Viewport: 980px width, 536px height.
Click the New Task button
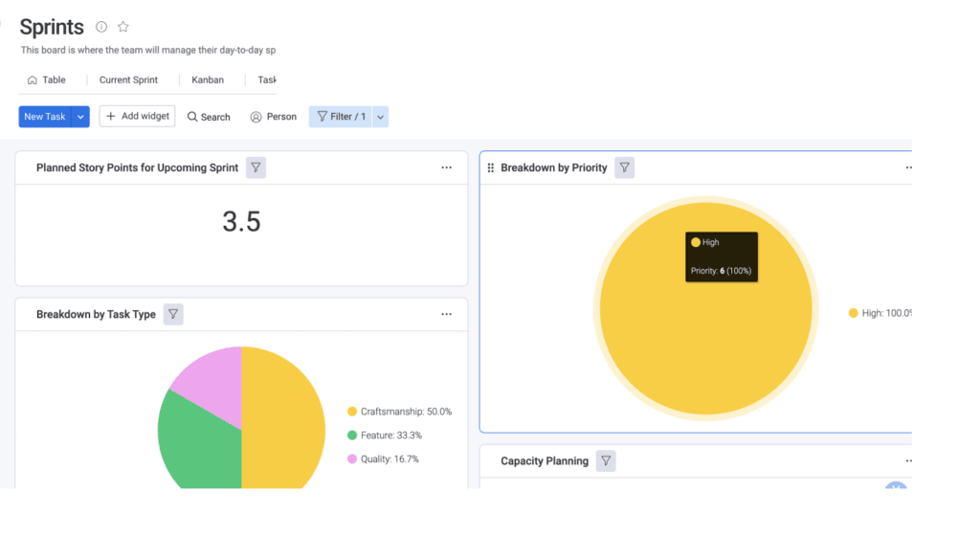[45, 117]
